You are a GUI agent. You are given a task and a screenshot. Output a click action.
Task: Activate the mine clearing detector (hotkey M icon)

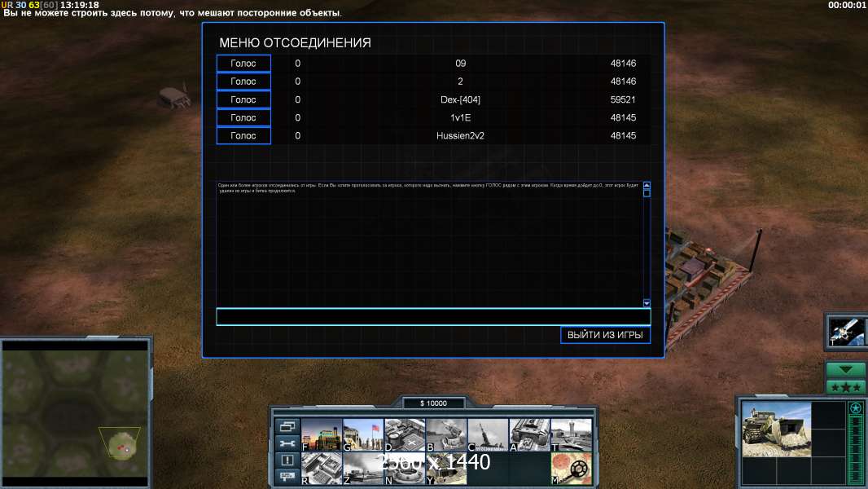click(x=572, y=469)
